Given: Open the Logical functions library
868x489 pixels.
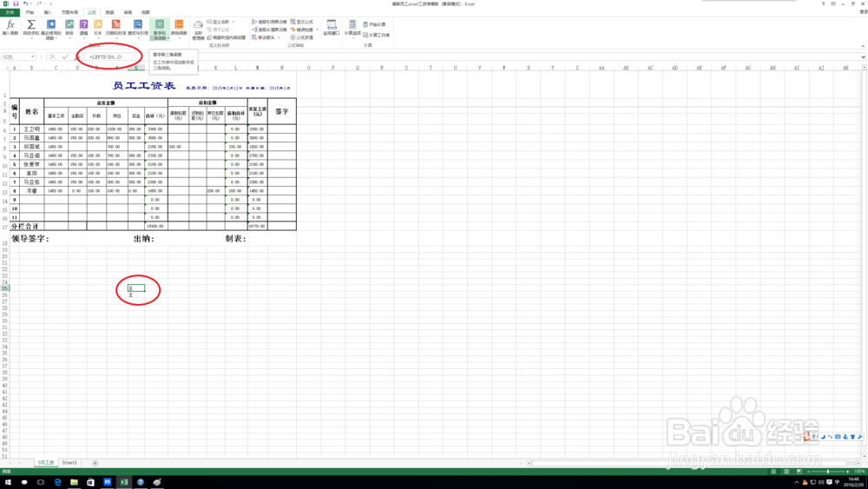Looking at the screenshot, I should (x=83, y=28).
